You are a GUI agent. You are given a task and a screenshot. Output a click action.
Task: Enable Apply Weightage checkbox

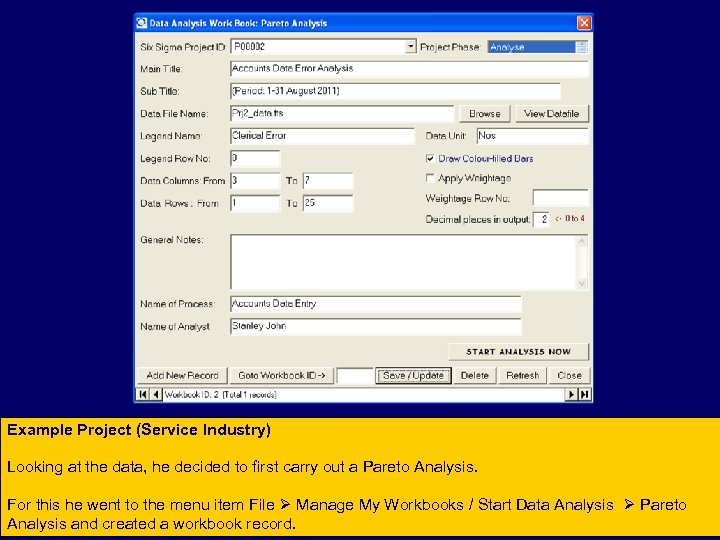click(x=430, y=178)
